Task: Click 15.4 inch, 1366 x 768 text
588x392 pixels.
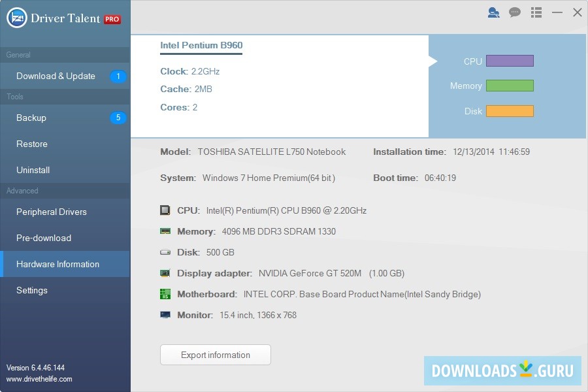Action: 258,315
